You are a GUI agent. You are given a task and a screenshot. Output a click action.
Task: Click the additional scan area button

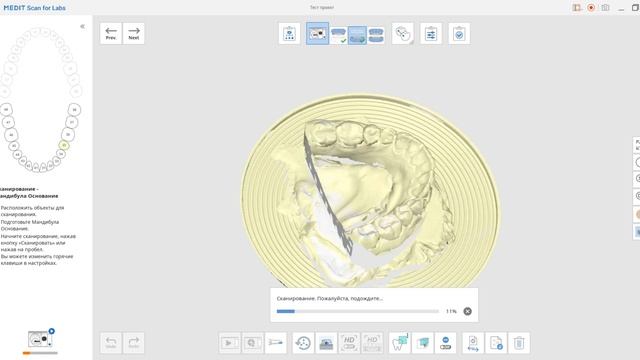tap(252, 343)
